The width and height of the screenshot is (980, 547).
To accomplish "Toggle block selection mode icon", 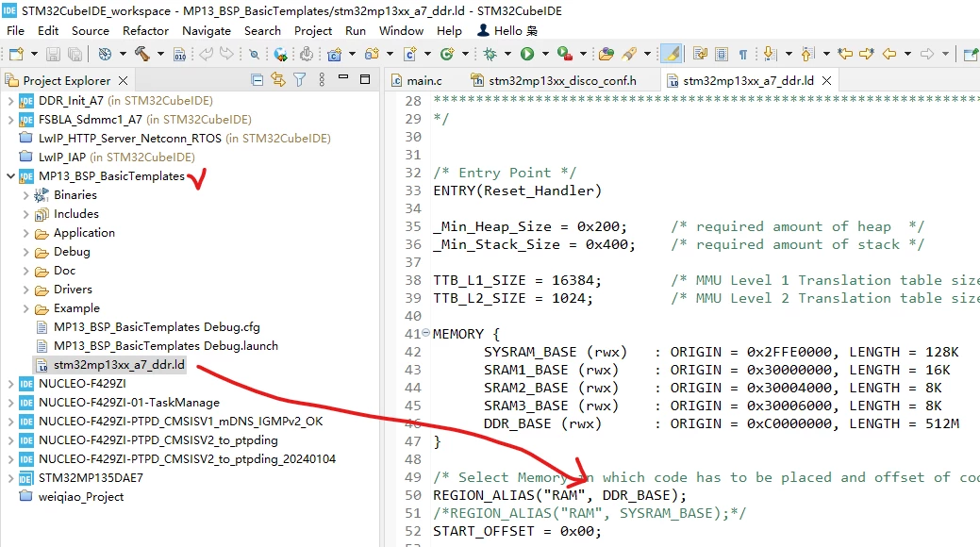I will [722, 55].
